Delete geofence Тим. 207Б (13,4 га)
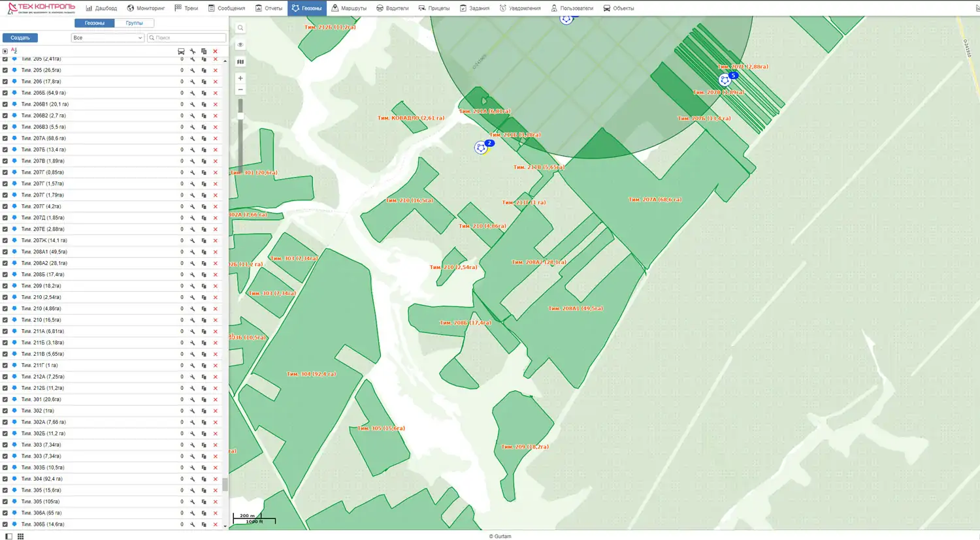The image size is (980, 540). (x=215, y=150)
